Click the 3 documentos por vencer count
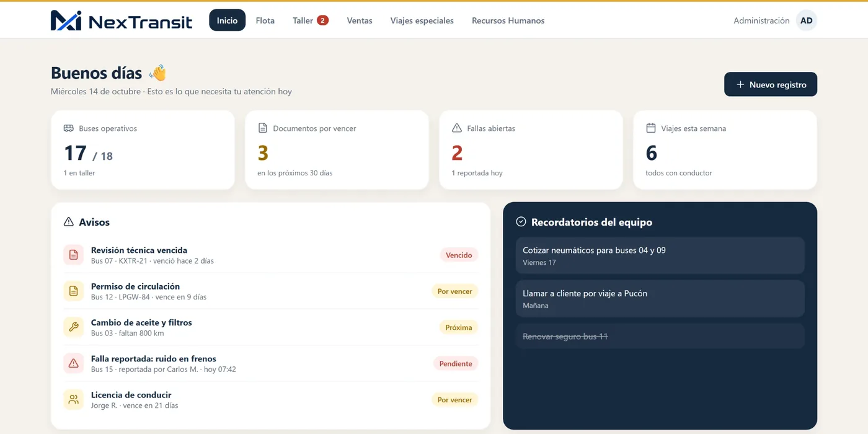This screenshot has height=434, width=868. point(263,153)
